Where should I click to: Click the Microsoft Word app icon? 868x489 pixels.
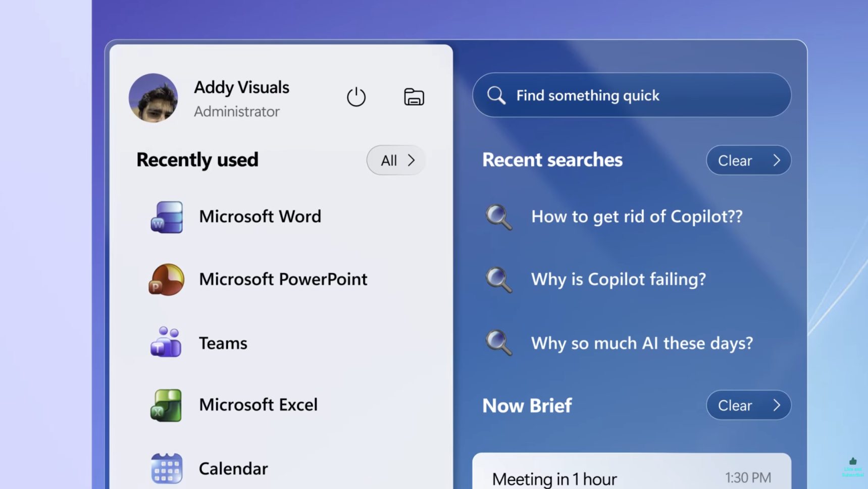pyautogui.click(x=167, y=217)
